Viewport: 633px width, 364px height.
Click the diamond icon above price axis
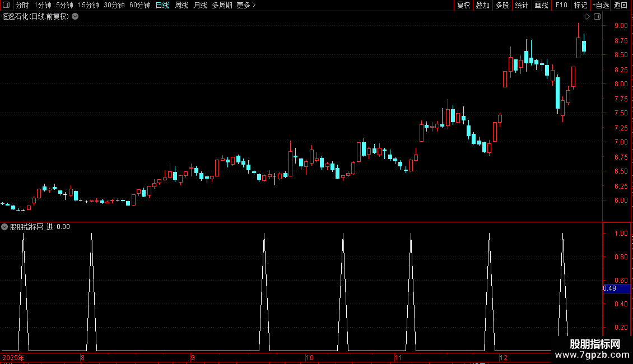click(587, 17)
